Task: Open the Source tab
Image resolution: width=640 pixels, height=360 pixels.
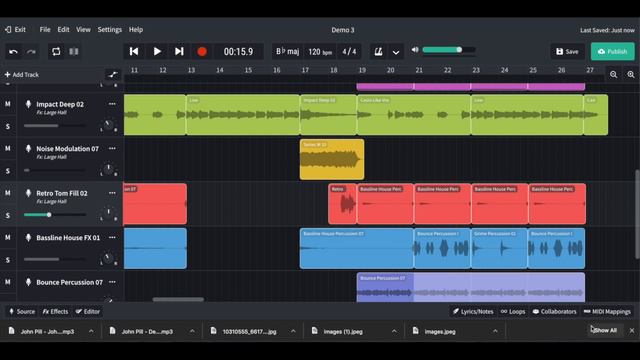Action: pos(22,311)
